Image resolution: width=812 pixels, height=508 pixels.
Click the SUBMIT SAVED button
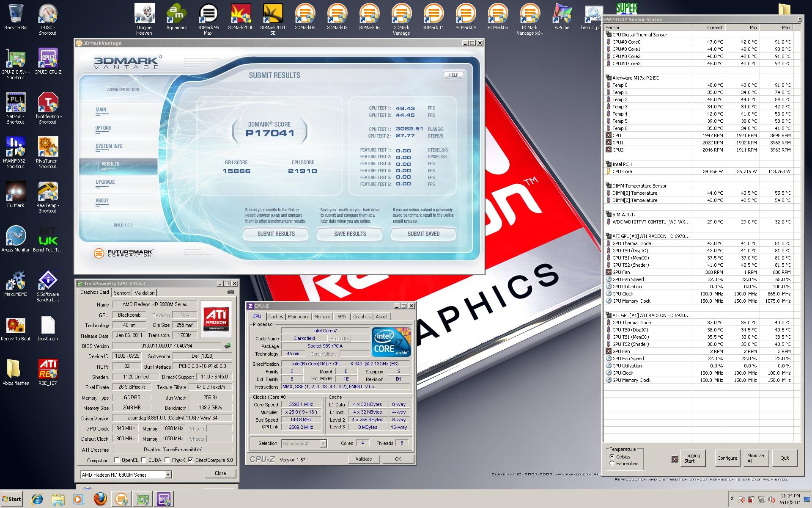pyautogui.click(x=423, y=234)
